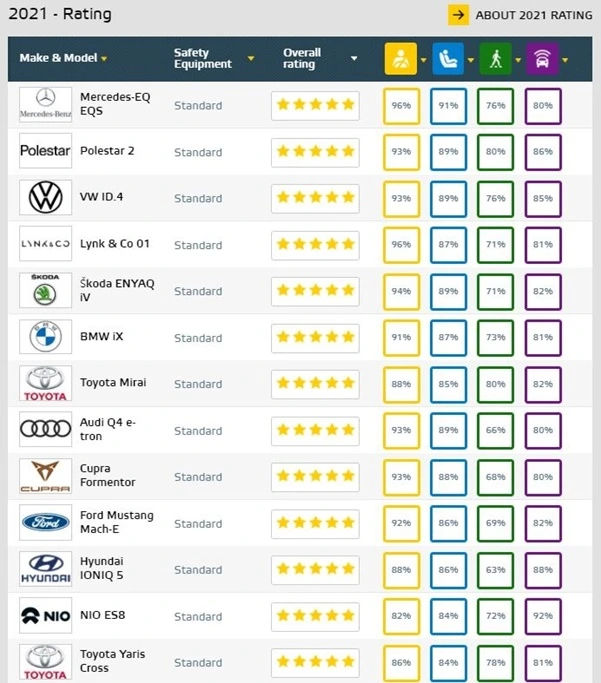Click the green pedestrian Vulnerable Road Users icon

(496, 58)
